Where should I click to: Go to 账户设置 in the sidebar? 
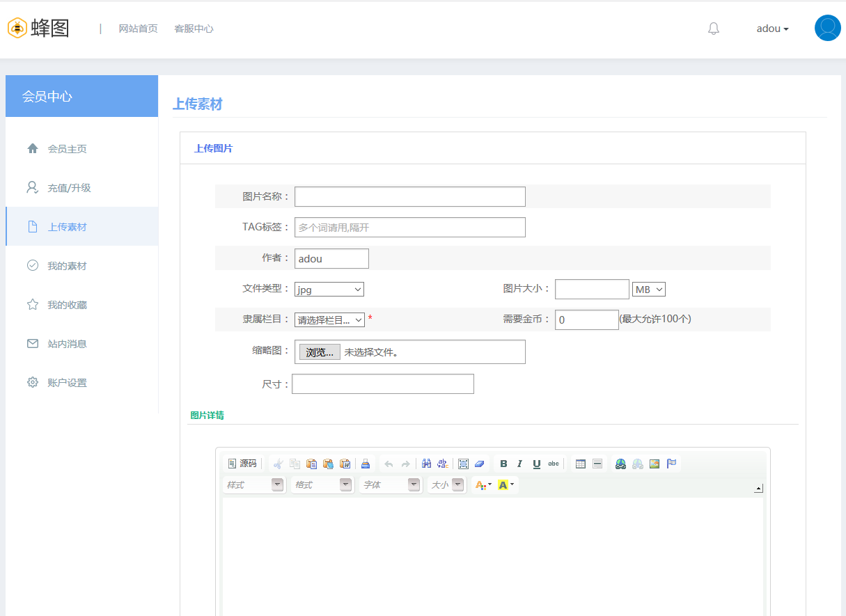coord(67,383)
